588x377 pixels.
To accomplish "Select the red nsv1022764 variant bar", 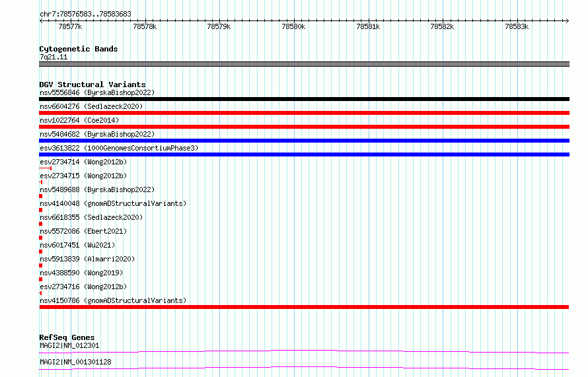I will 304,127.
